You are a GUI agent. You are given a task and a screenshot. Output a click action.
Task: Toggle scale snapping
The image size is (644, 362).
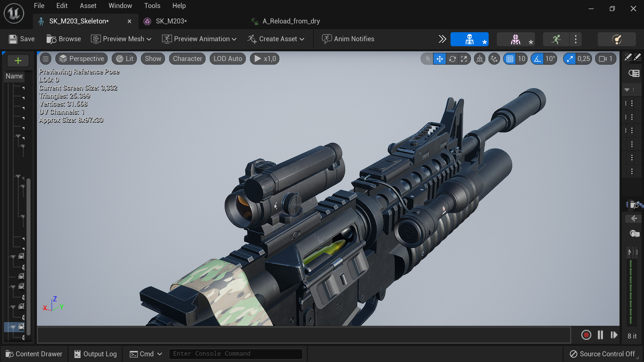pos(570,59)
